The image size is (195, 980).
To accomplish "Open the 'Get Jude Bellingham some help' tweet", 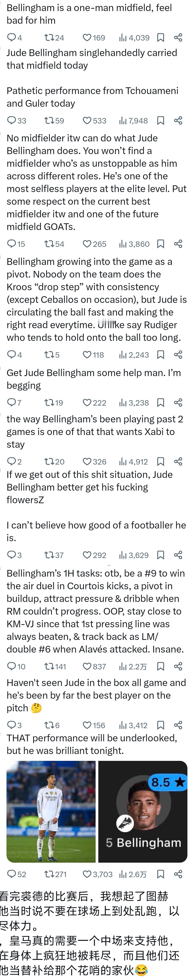I will tap(93, 379).
